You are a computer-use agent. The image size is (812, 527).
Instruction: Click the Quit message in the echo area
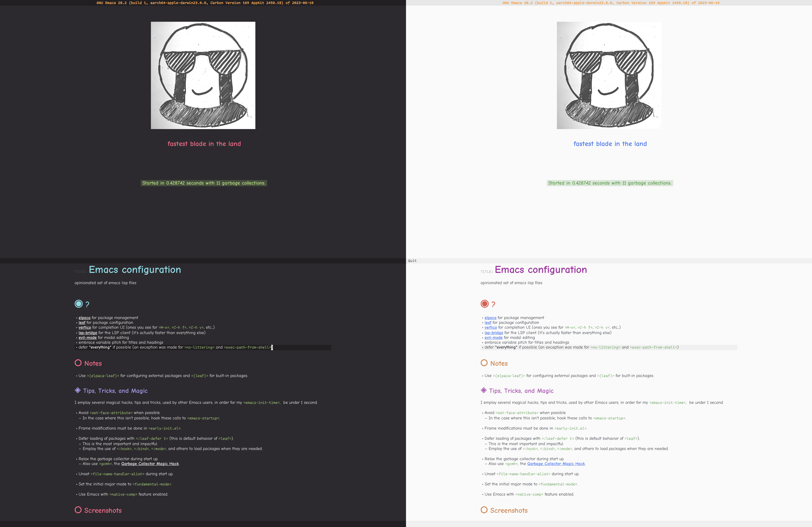pos(412,261)
